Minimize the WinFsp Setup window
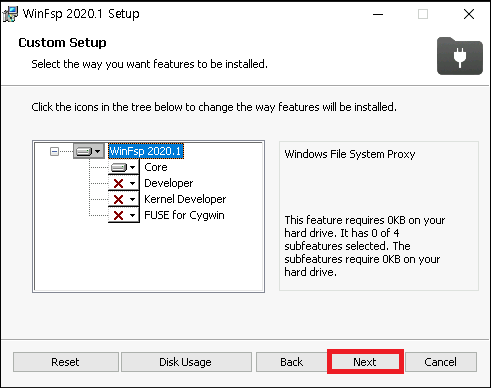The width and height of the screenshot is (491, 388). [378, 14]
